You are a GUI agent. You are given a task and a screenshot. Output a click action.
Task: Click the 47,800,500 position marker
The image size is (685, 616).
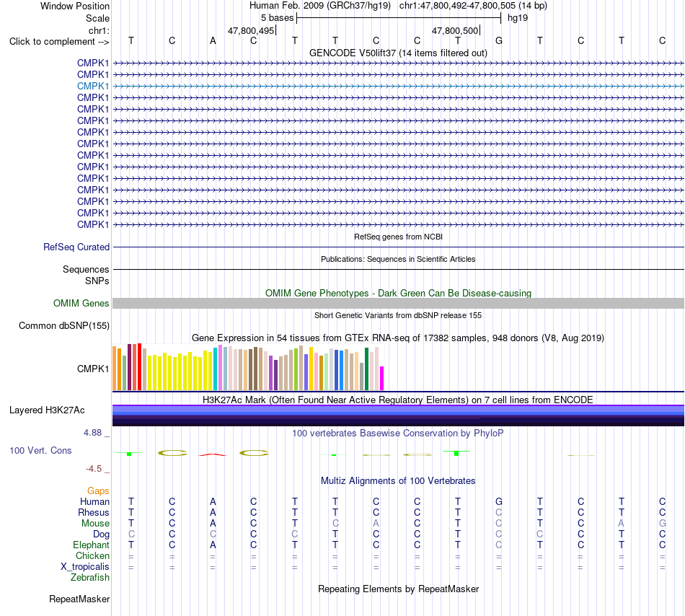(455, 30)
